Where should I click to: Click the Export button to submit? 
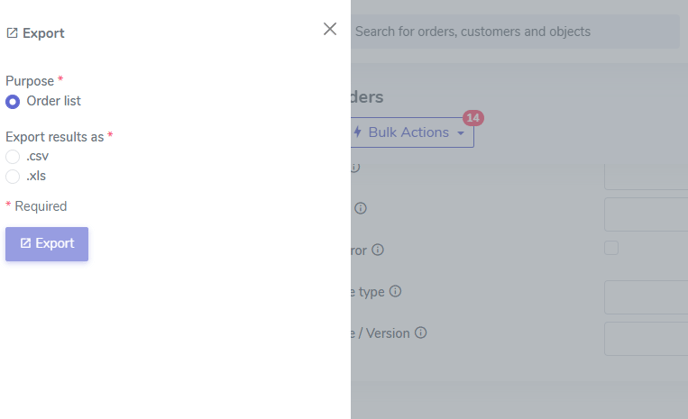point(47,244)
